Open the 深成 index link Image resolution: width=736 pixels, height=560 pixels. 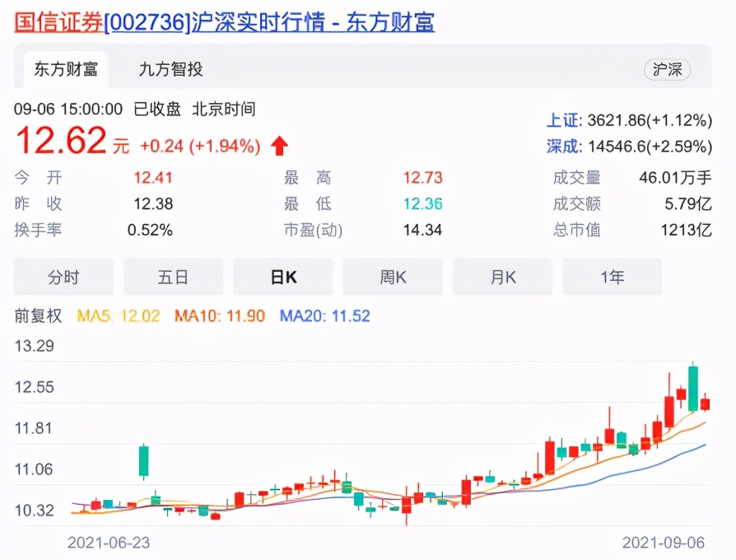[564, 147]
